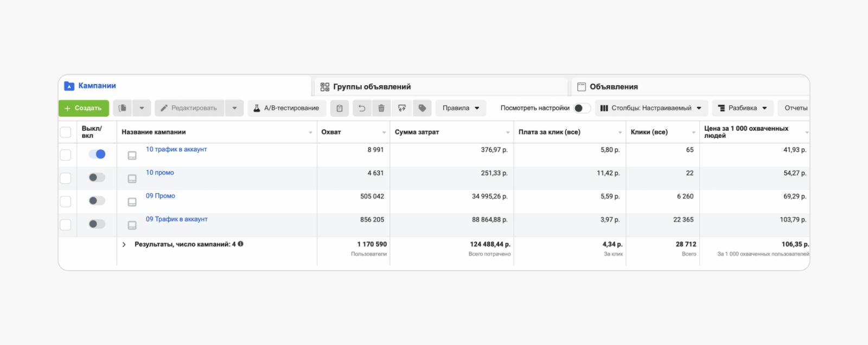Click the green Создать button

point(84,108)
